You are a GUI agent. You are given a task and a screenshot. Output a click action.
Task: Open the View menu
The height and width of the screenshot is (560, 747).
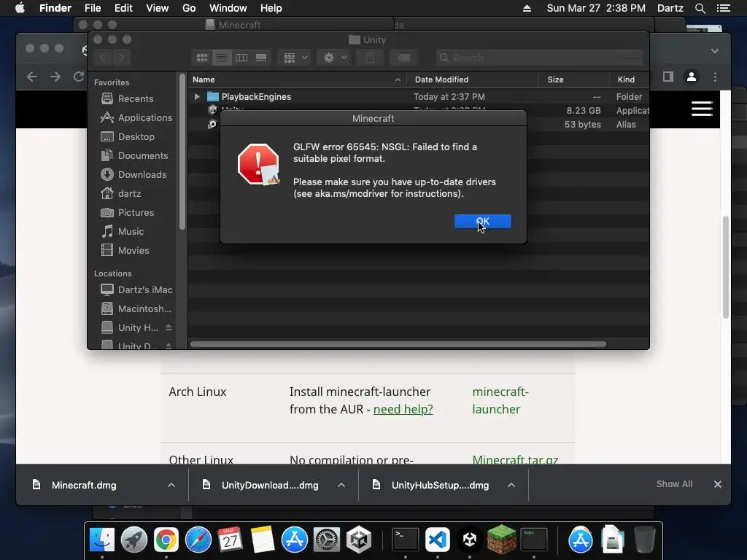tap(158, 8)
